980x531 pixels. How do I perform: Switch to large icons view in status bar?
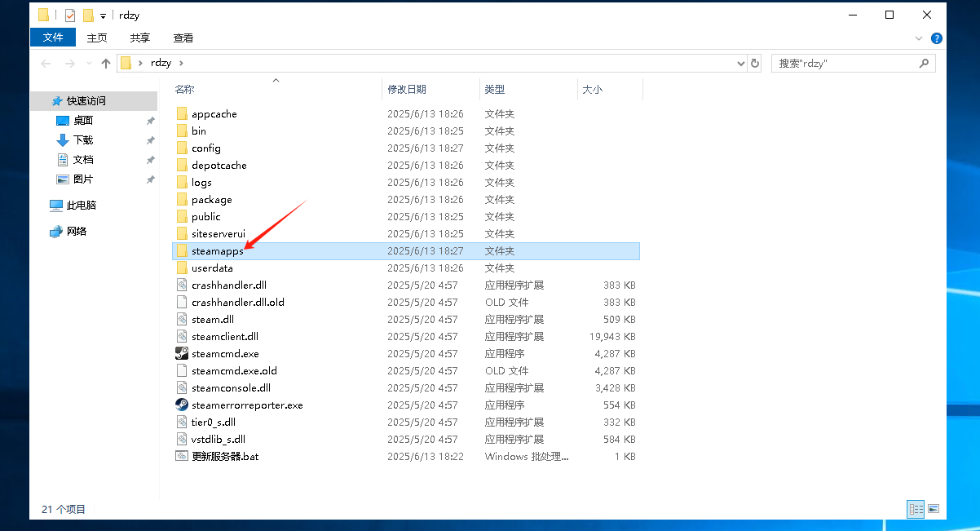(x=933, y=509)
